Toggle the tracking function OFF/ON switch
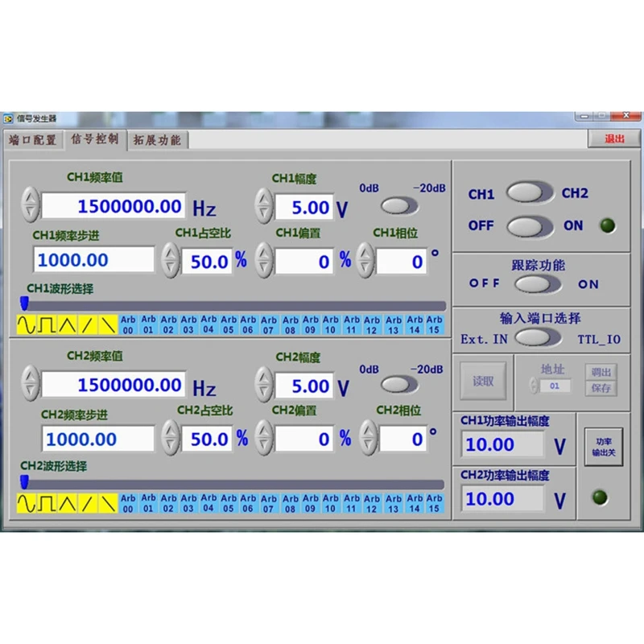644x644 pixels. coord(537,284)
